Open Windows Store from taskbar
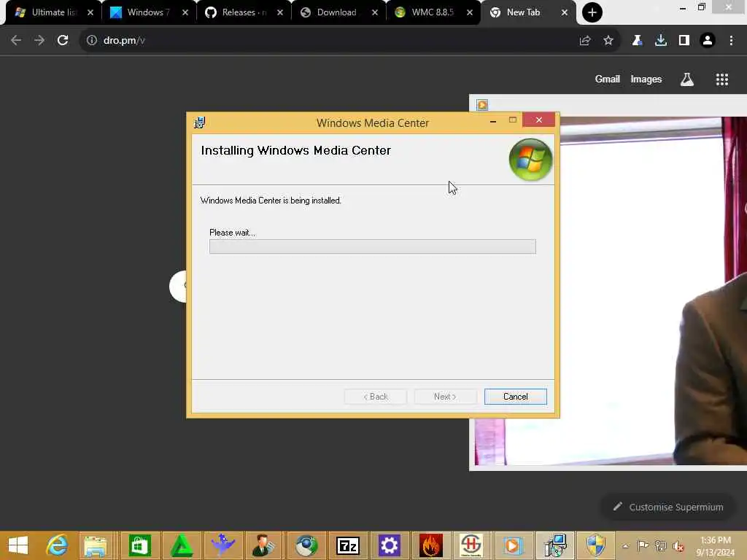The height and width of the screenshot is (560, 747). [x=139, y=545]
